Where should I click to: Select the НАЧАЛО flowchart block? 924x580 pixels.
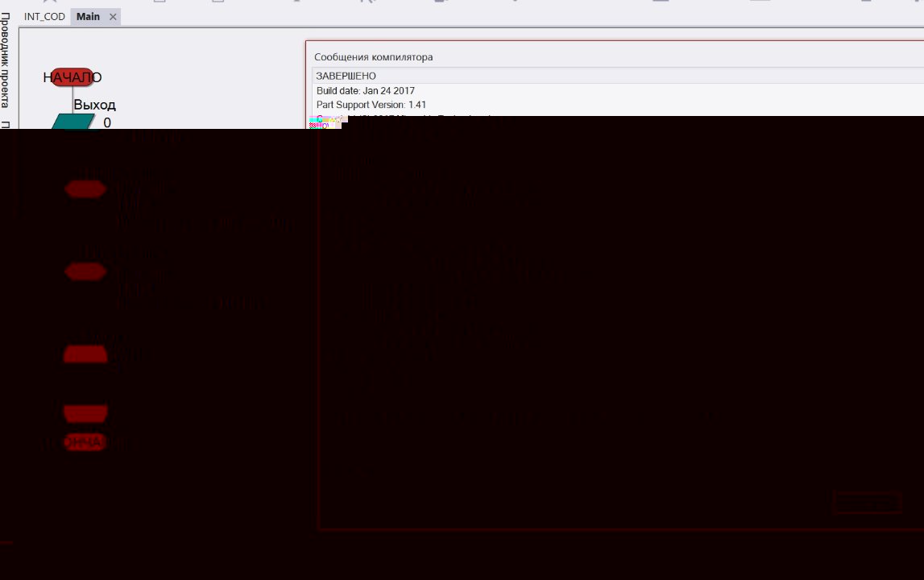point(73,77)
